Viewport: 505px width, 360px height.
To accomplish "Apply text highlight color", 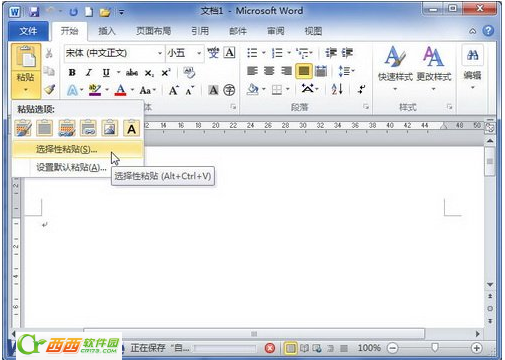I will 95,90.
